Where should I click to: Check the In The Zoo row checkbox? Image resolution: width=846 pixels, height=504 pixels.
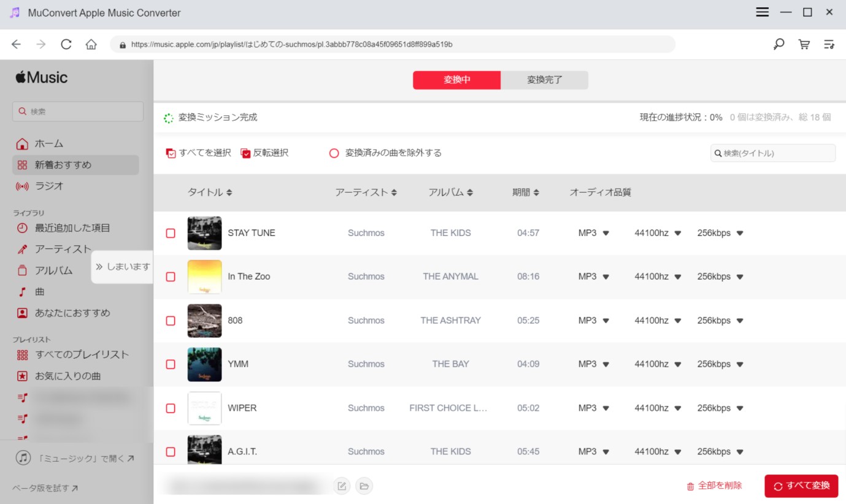pos(171,277)
